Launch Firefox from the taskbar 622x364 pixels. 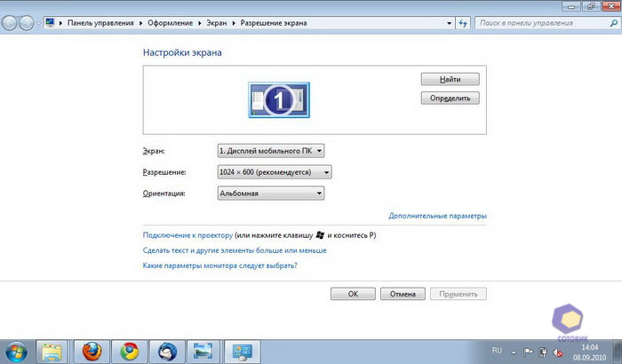[92, 351]
